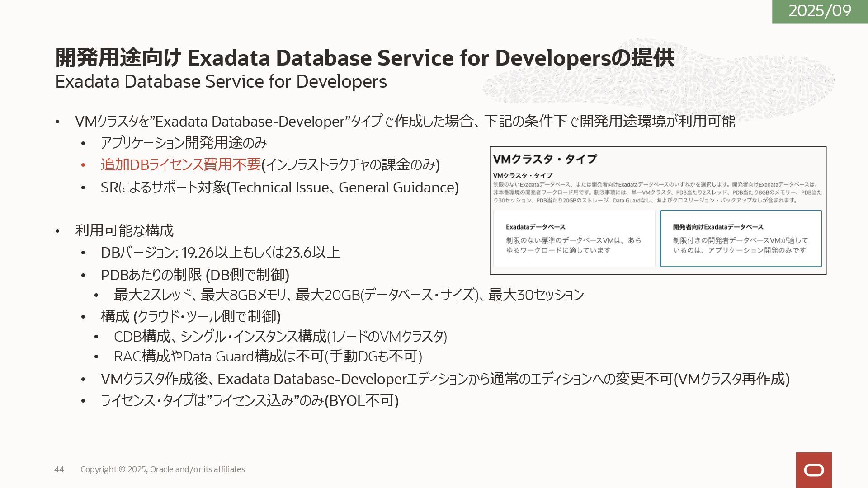The height and width of the screenshot is (488, 868).
Task: Click the slide title heading text
Action: tap(364, 58)
